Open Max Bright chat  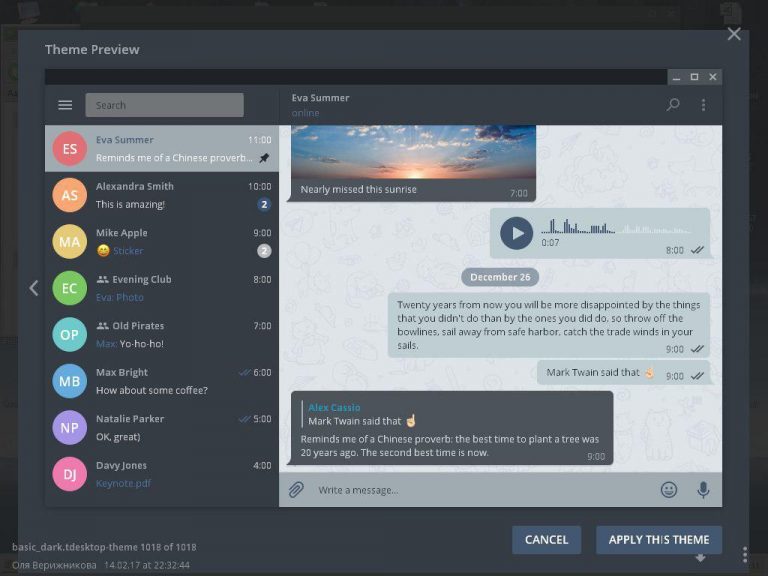(x=162, y=381)
